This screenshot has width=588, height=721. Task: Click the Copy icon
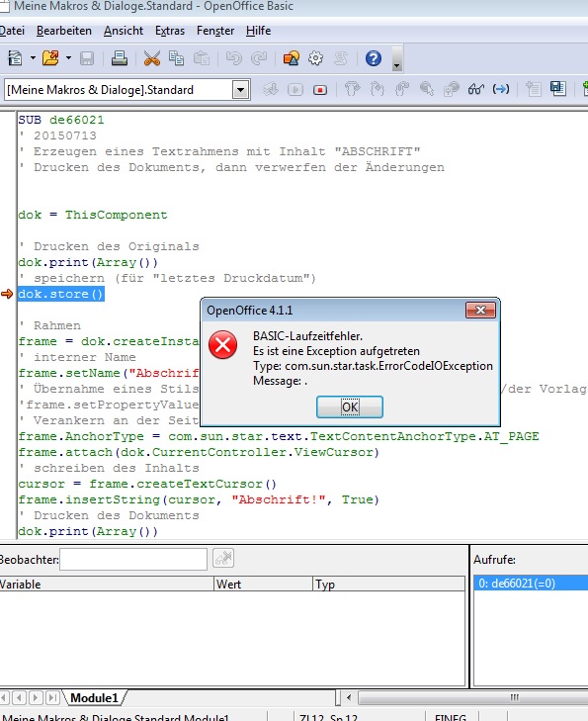click(x=176, y=58)
